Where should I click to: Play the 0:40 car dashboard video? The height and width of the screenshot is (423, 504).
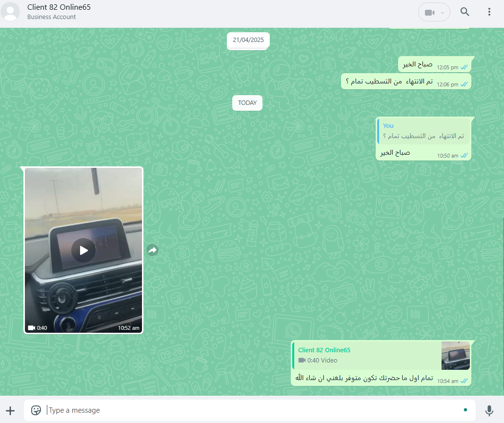click(x=83, y=250)
